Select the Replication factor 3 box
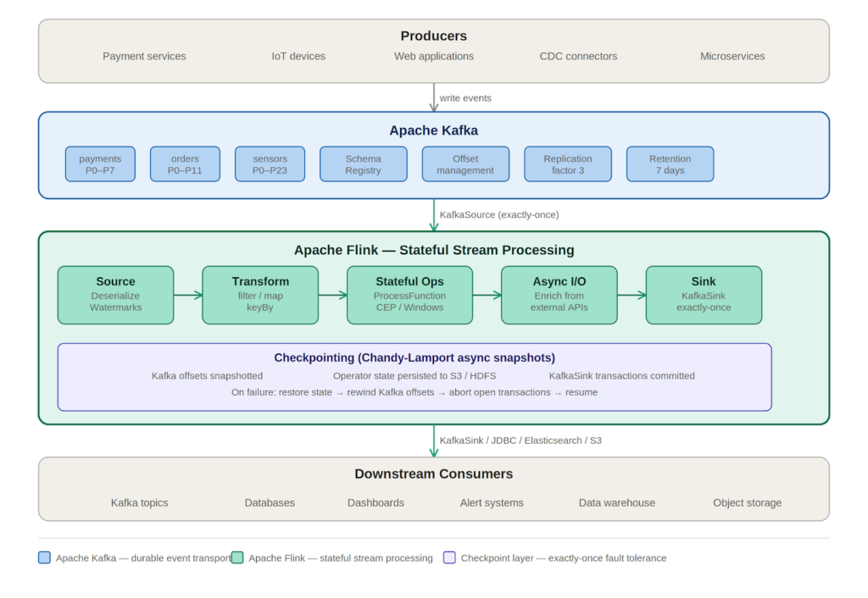Image resolution: width=868 pixels, height=598 pixels. 568,164
